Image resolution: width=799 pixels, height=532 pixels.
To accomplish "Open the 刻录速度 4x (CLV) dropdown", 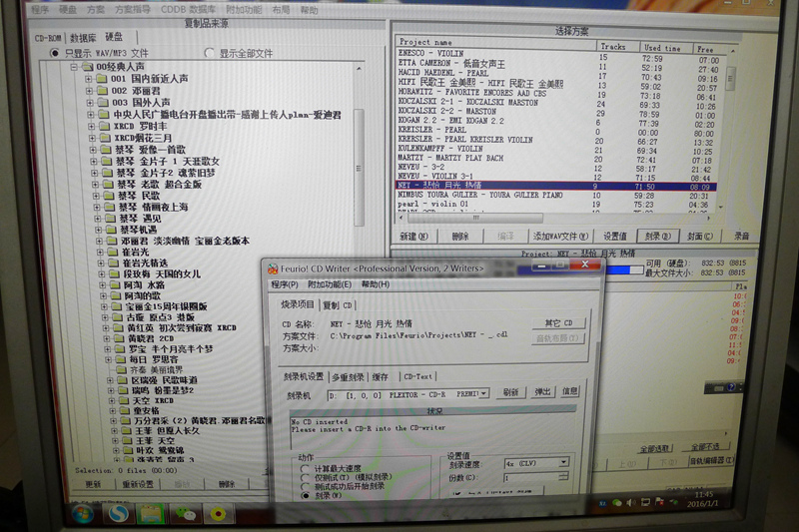I will coord(563,463).
